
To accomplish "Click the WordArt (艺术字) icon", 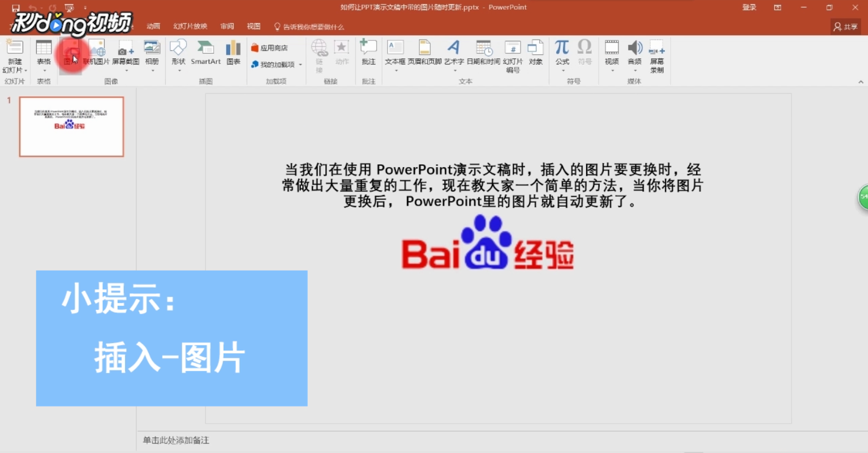I will click(x=453, y=48).
